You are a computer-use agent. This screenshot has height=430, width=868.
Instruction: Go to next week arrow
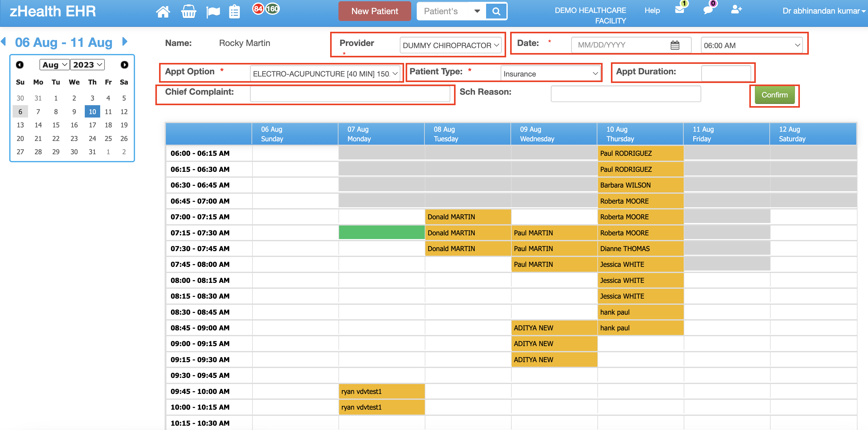click(125, 41)
